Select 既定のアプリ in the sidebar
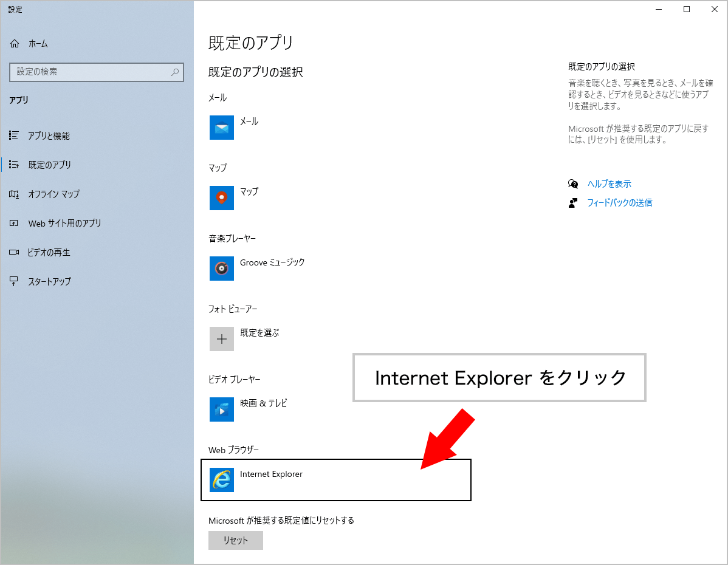Viewport: 728px width, 565px height. point(50,165)
